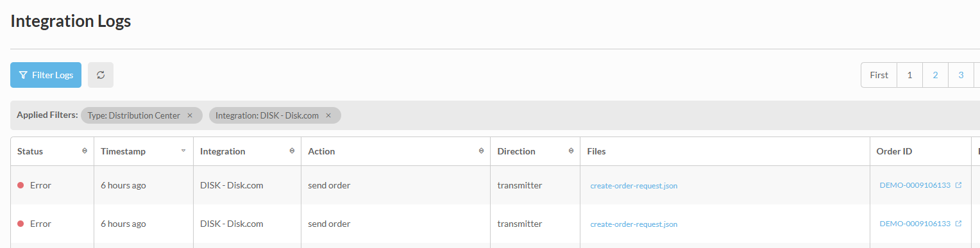The height and width of the screenshot is (248, 980).
Task: Sort by Status column arrows
Action: pos(85,151)
